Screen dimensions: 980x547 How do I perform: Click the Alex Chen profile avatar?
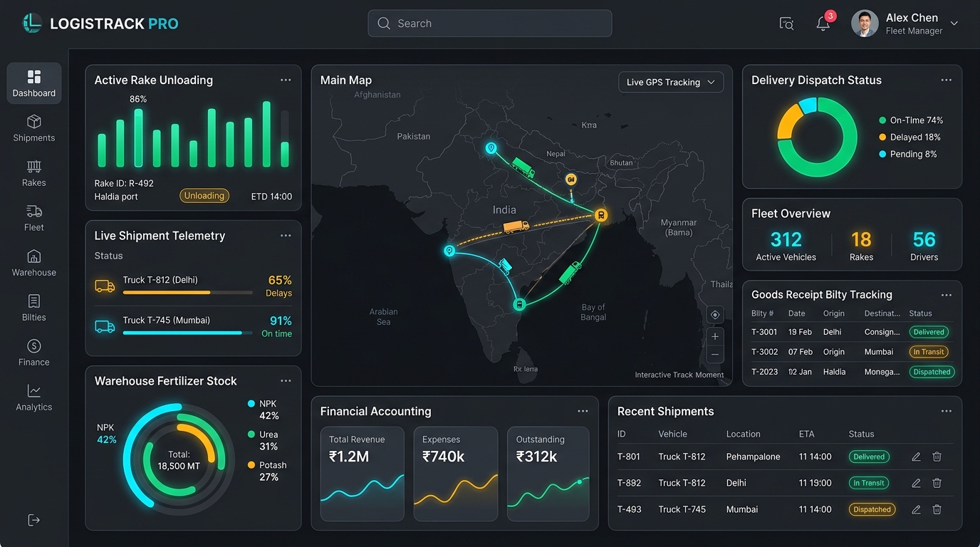(865, 24)
